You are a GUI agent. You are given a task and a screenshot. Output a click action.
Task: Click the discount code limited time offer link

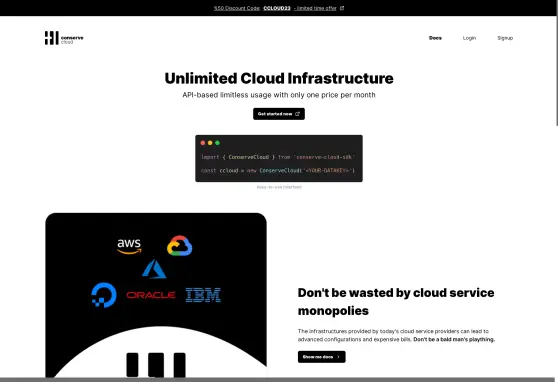(x=279, y=8)
